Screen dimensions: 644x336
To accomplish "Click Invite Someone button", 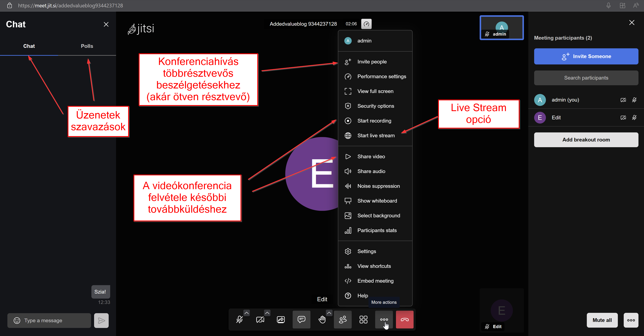I will coord(586,56).
